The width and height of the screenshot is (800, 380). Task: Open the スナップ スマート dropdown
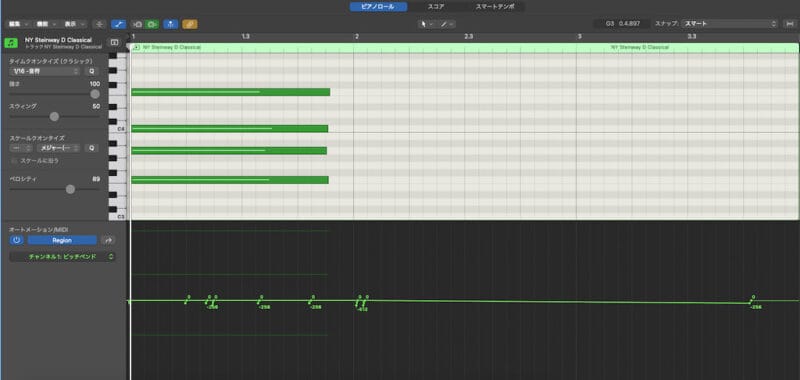730,24
